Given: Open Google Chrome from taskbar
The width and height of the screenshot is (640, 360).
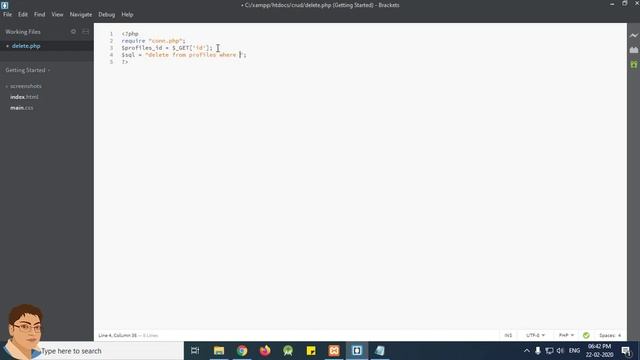Looking at the screenshot, I should coord(242,351).
